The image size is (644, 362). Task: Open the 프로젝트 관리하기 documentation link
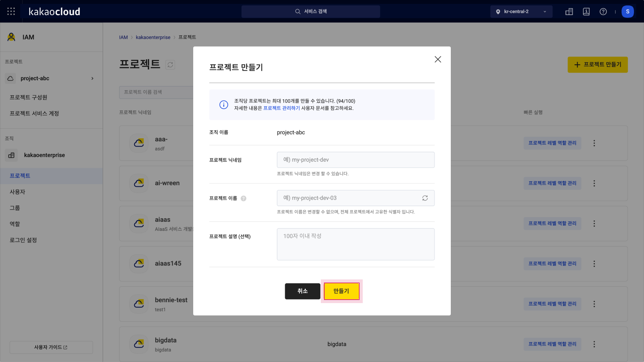[282, 108]
